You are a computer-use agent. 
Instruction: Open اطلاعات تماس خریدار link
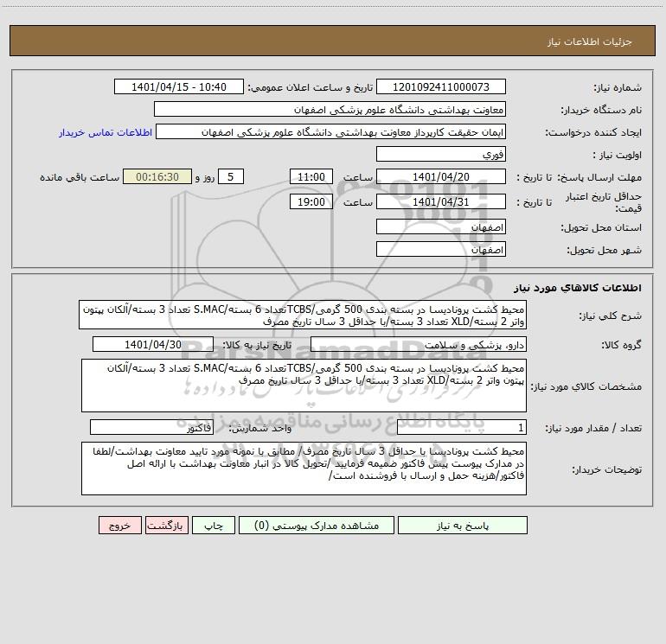[x=106, y=132]
